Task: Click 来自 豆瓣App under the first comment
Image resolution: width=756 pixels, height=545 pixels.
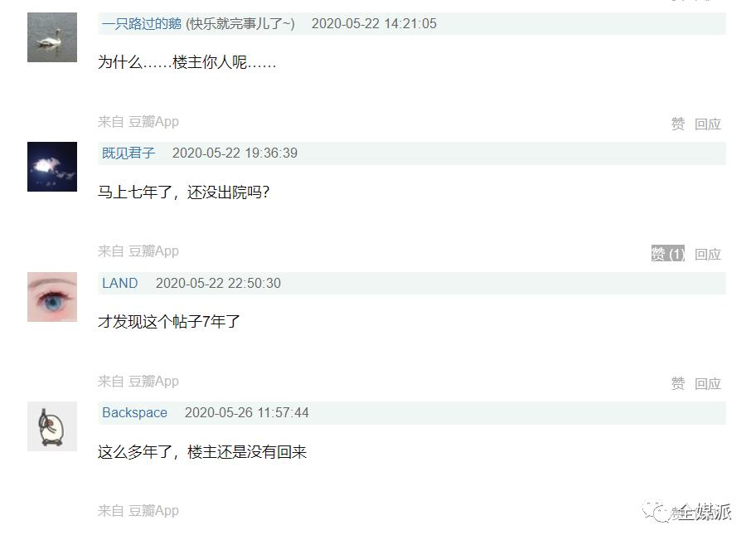Action: click(138, 122)
